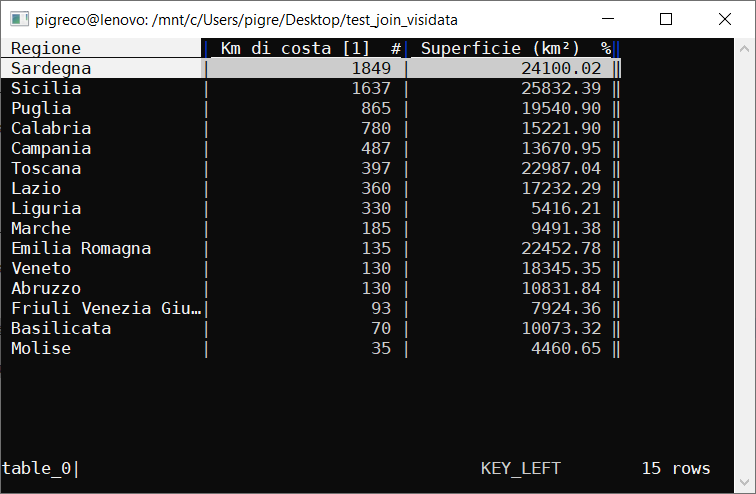The width and height of the screenshot is (756, 494).
Task: Select the Liguria row
Action: pos(46,209)
